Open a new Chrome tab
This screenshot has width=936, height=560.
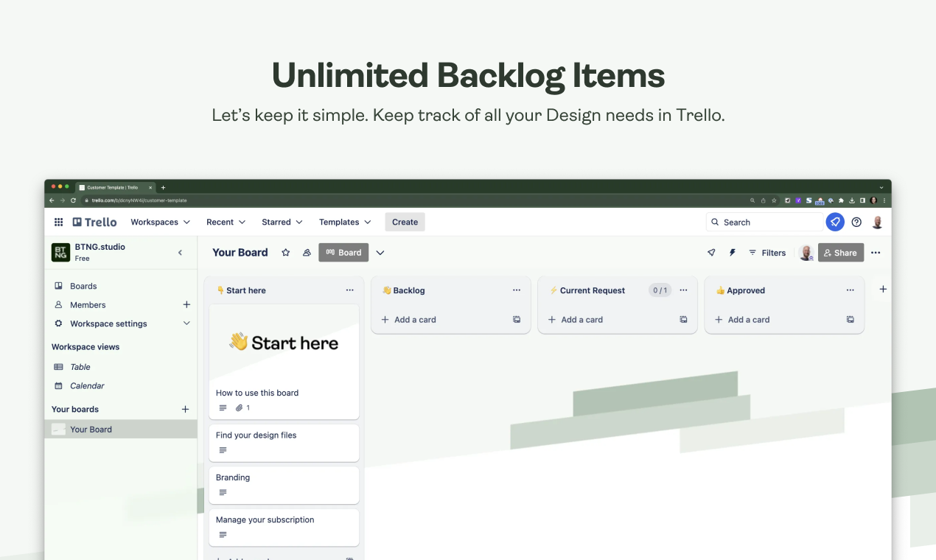164,187
